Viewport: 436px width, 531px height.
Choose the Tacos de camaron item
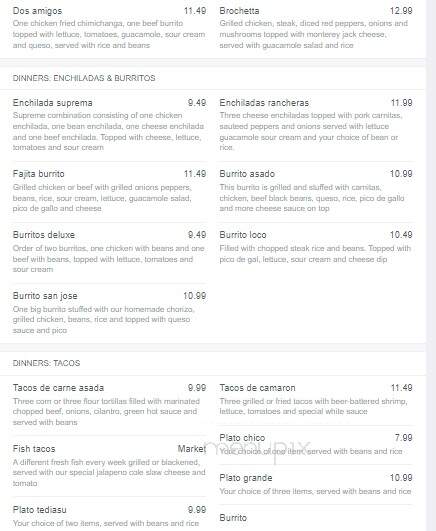click(257, 388)
